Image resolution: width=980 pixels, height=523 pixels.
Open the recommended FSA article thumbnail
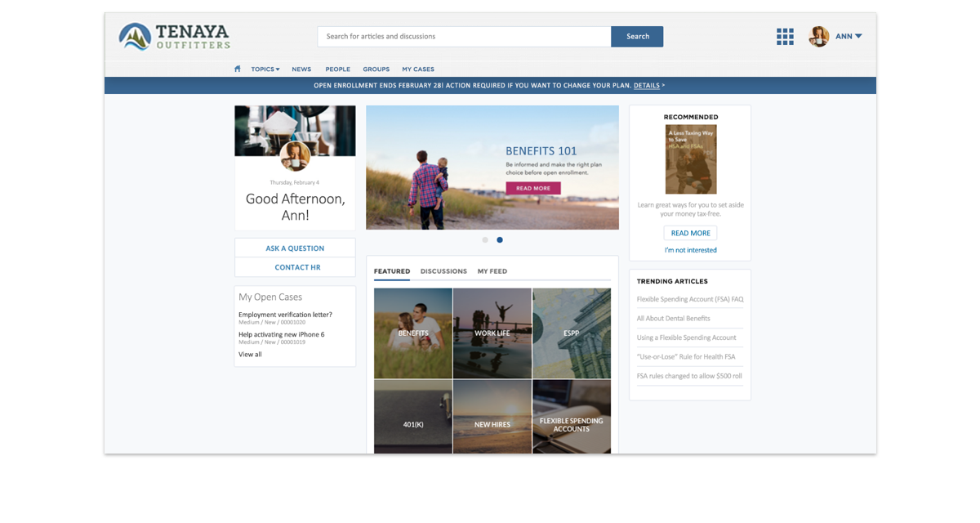tap(690, 159)
